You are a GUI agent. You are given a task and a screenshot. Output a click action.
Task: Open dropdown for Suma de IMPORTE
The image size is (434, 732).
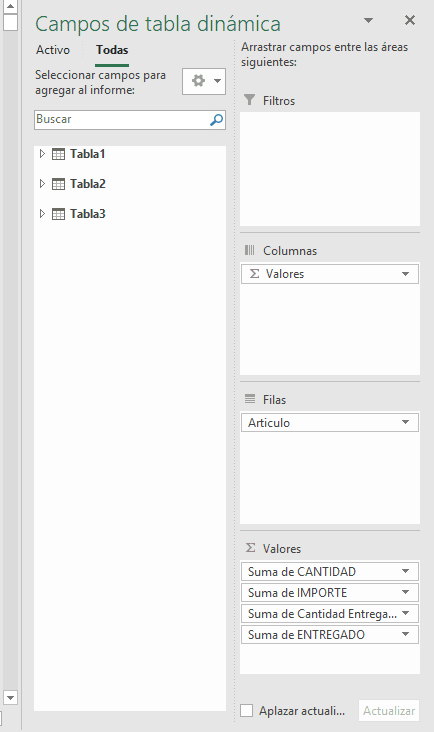[x=406, y=592]
